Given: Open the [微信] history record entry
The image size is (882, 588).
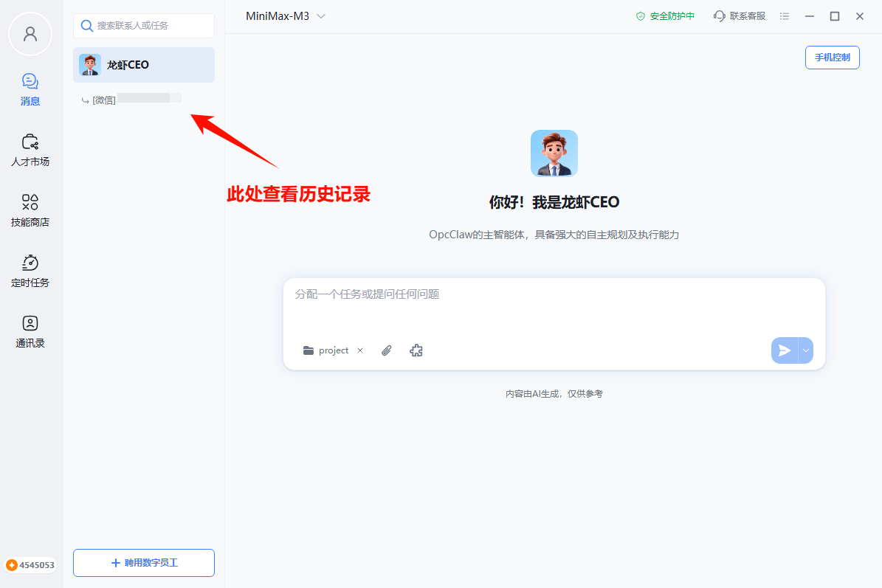Looking at the screenshot, I should [x=131, y=100].
